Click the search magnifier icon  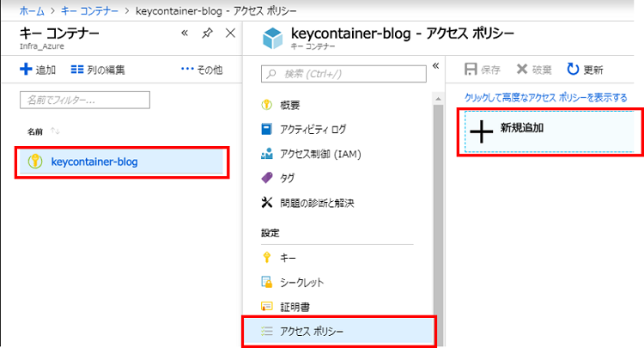tap(271, 74)
